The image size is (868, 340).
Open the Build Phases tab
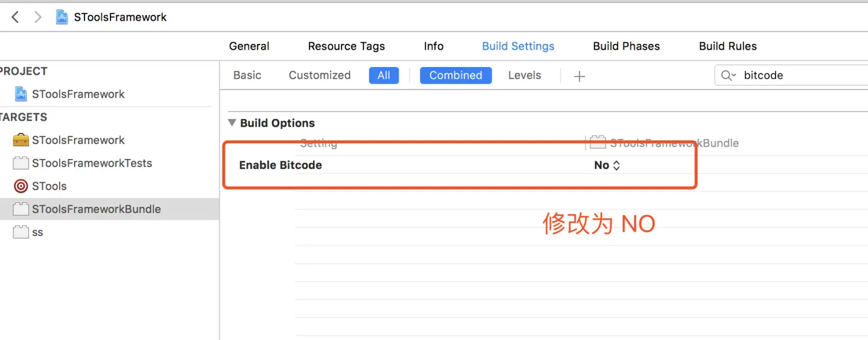(626, 46)
